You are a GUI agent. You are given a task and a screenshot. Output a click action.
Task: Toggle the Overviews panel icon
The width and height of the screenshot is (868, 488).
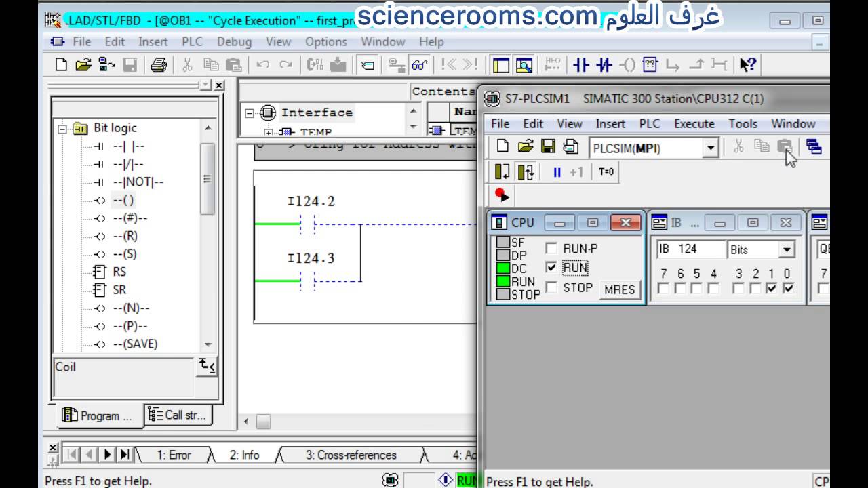501,65
